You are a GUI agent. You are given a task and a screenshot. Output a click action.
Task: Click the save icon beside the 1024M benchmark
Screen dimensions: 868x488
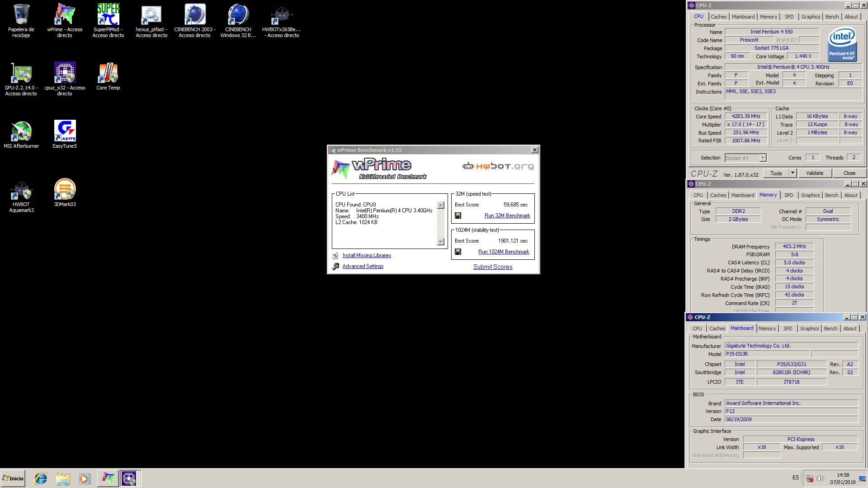pos(458,252)
